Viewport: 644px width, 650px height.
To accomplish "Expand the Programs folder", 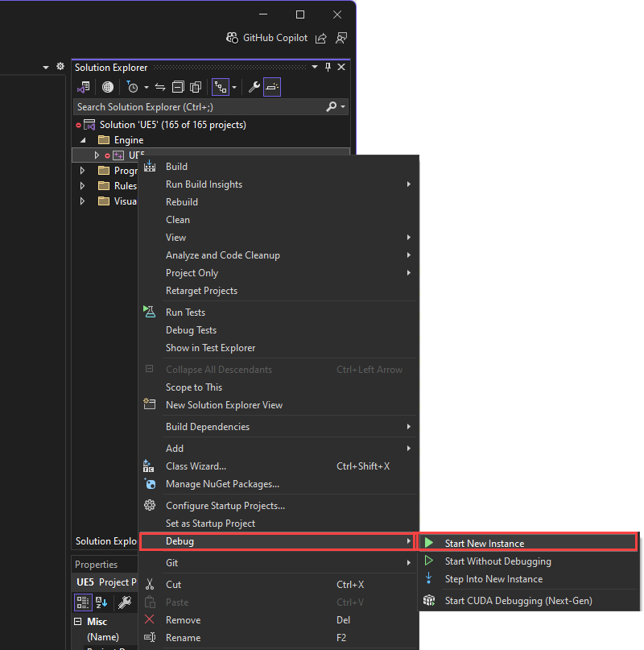I will tap(81, 170).
